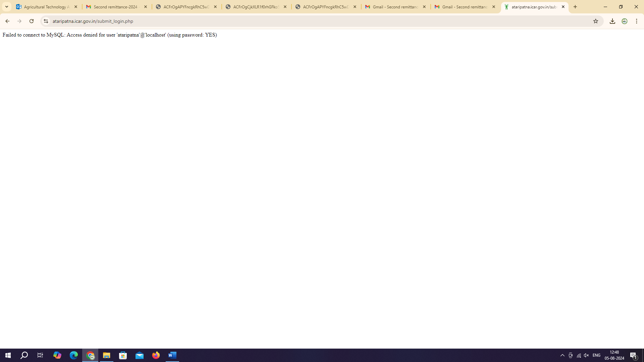
Task: Open the notification center icon
Action: point(634,355)
